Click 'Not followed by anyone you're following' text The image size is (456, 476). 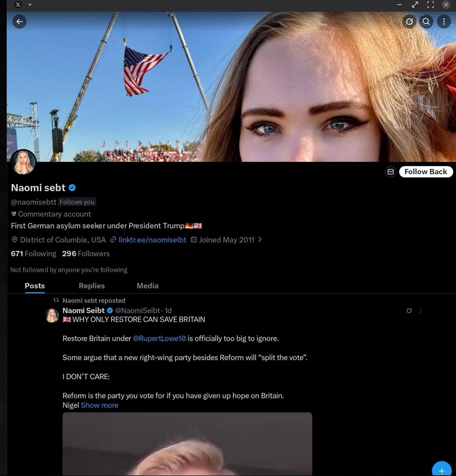pos(69,270)
